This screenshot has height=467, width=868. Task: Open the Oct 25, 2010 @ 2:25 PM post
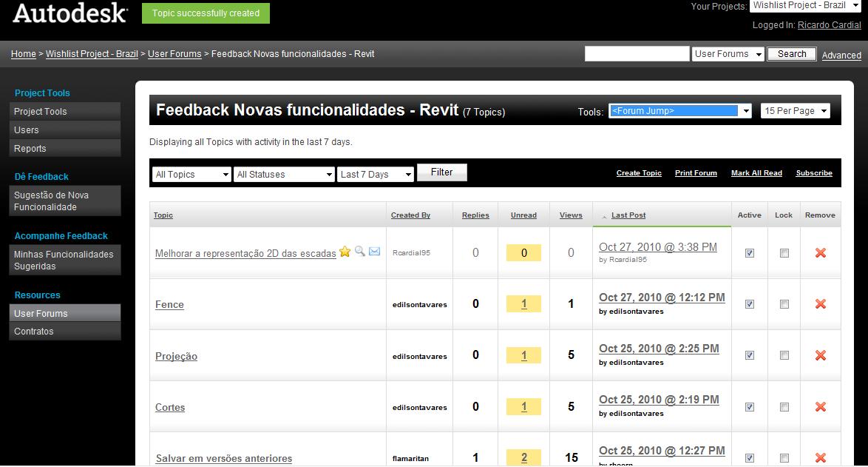(x=659, y=349)
